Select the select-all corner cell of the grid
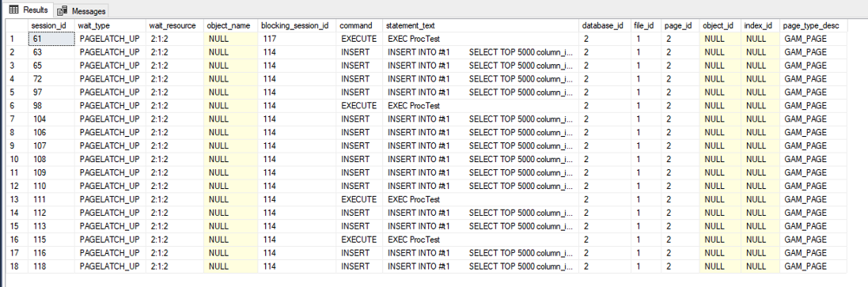 (17, 25)
